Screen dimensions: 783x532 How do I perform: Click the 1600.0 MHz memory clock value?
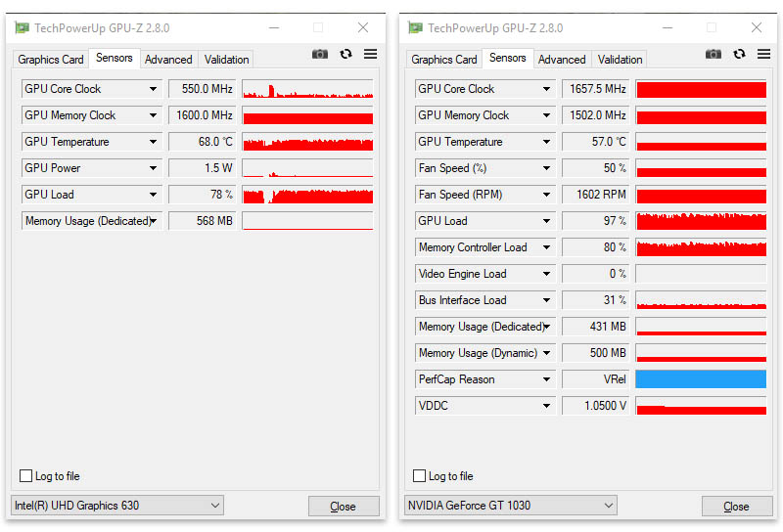pos(203,115)
